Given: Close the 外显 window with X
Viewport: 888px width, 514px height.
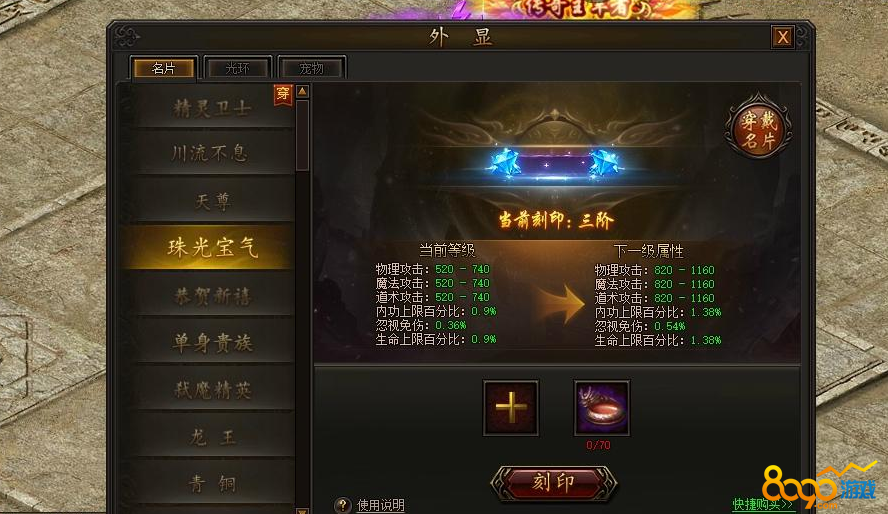Looking at the screenshot, I should [x=783, y=37].
